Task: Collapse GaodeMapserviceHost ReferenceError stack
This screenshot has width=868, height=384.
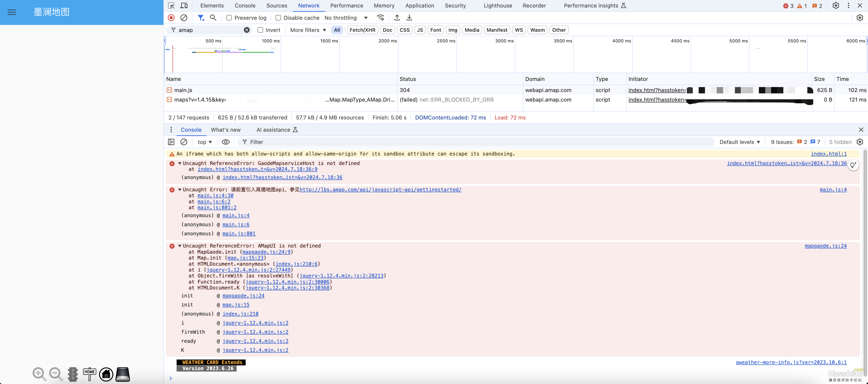Action: point(180,163)
